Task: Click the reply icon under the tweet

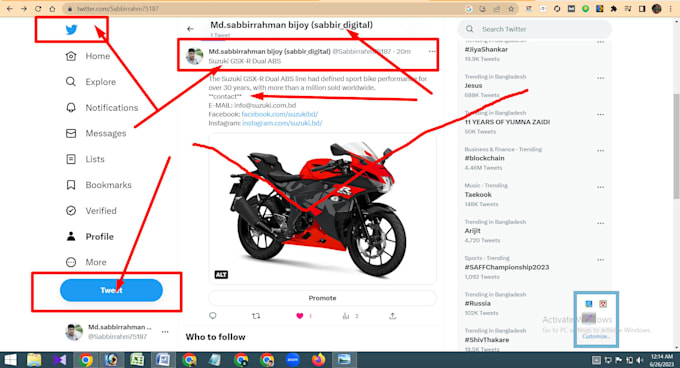Action: click(x=212, y=316)
